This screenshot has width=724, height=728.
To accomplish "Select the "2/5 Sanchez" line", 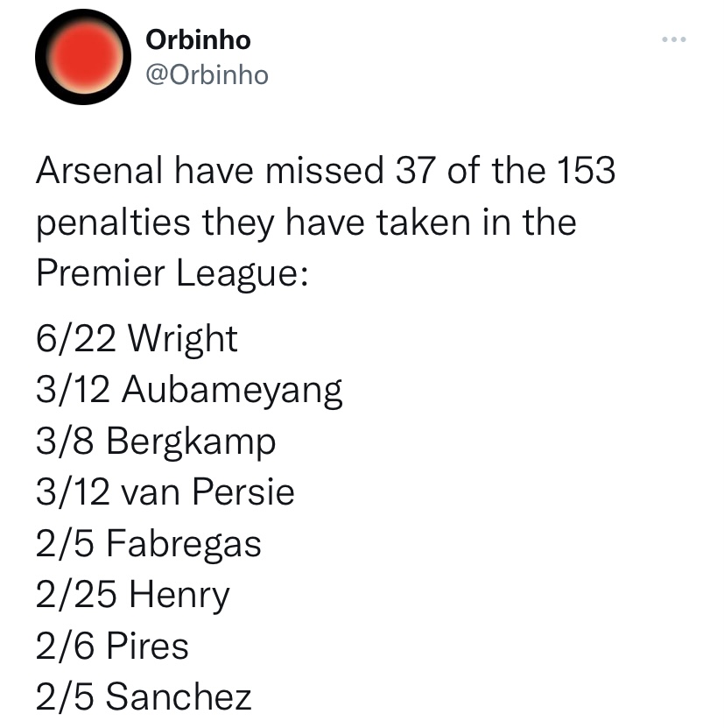I will [144, 697].
